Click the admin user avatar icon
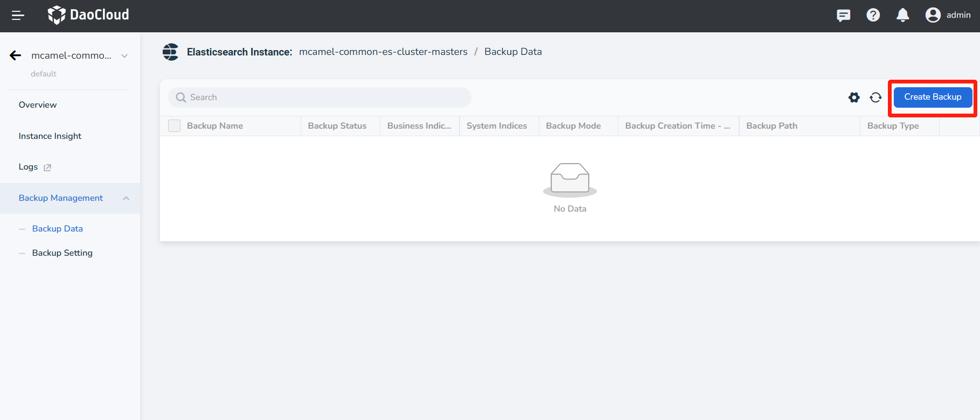The height and width of the screenshot is (420, 980). tap(933, 15)
